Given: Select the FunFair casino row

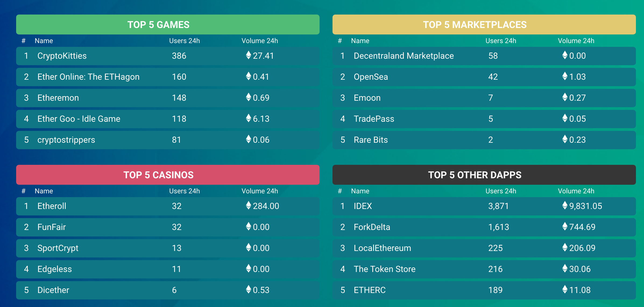Looking at the screenshot, I should pos(168,227).
